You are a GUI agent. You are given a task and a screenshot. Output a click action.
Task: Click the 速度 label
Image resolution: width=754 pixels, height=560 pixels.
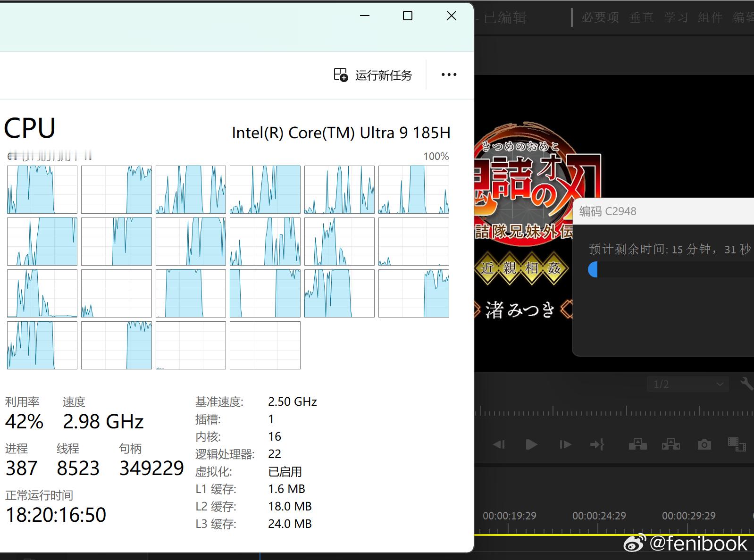coord(74,402)
